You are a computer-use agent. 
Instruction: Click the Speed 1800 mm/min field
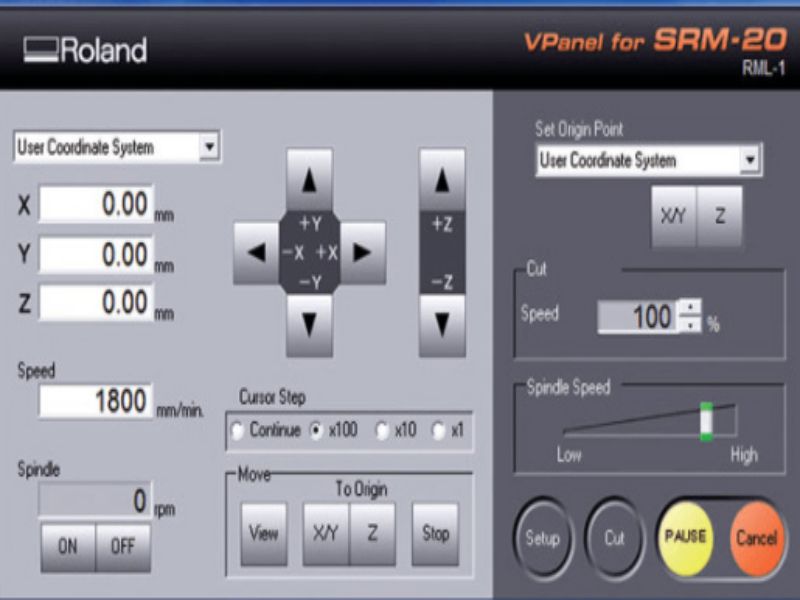[x=96, y=401]
